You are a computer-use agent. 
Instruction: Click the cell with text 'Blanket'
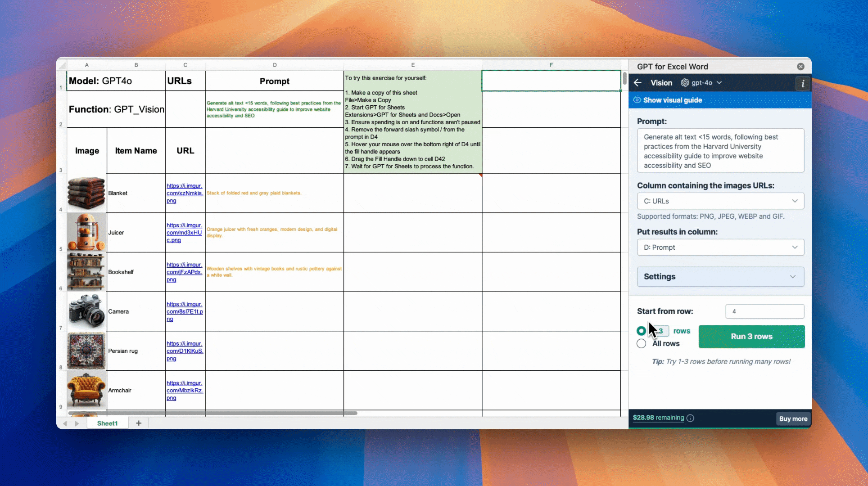136,193
